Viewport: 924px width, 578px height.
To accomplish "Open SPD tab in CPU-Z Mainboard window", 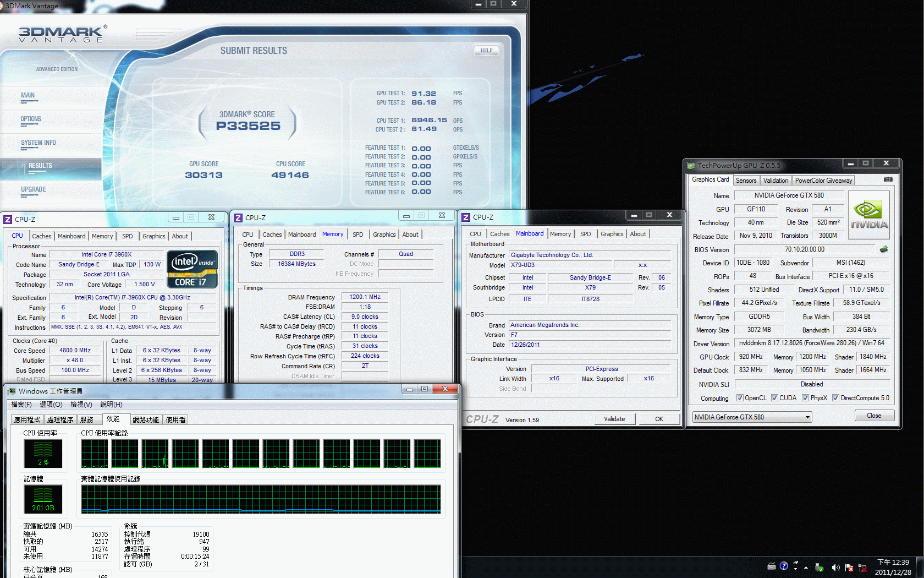I will point(585,234).
